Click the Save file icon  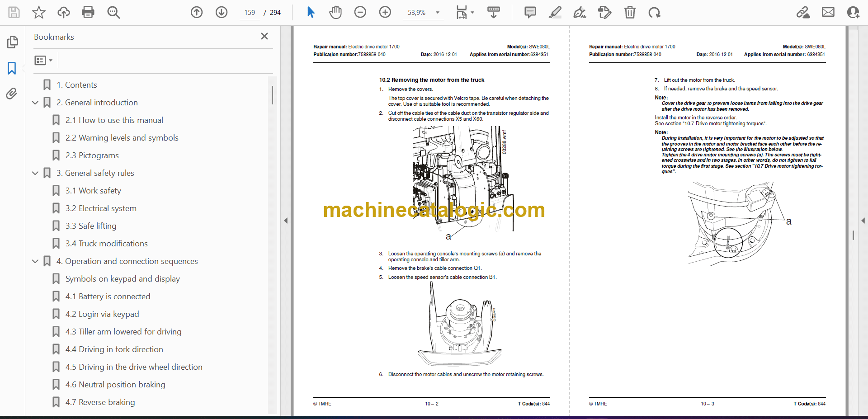point(14,12)
